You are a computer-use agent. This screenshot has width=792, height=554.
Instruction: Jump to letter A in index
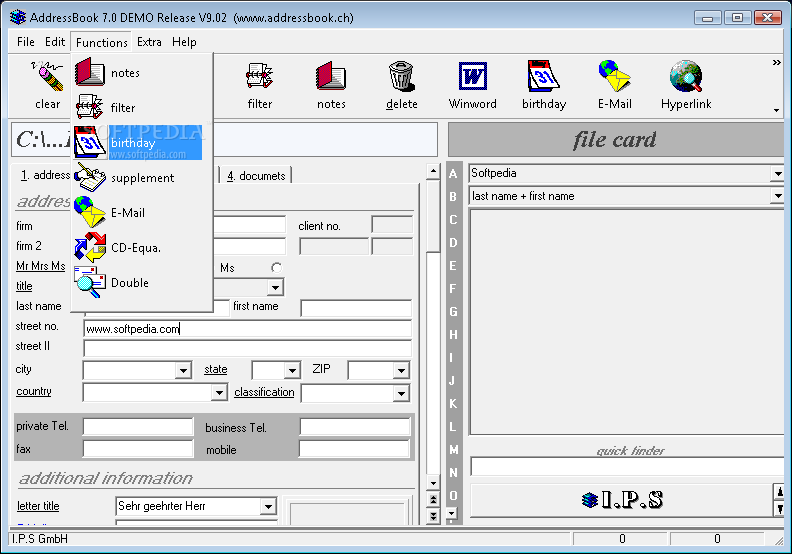tap(453, 174)
